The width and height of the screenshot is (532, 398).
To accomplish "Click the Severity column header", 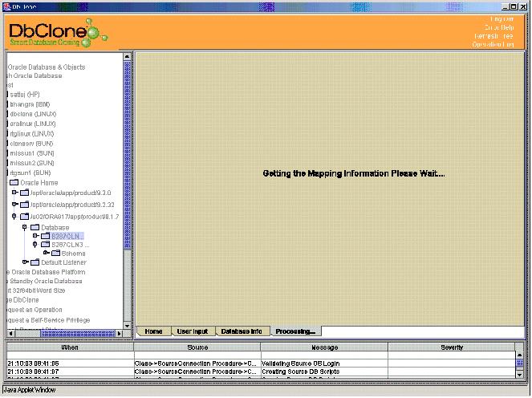I will pyautogui.click(x=452, y=347).
